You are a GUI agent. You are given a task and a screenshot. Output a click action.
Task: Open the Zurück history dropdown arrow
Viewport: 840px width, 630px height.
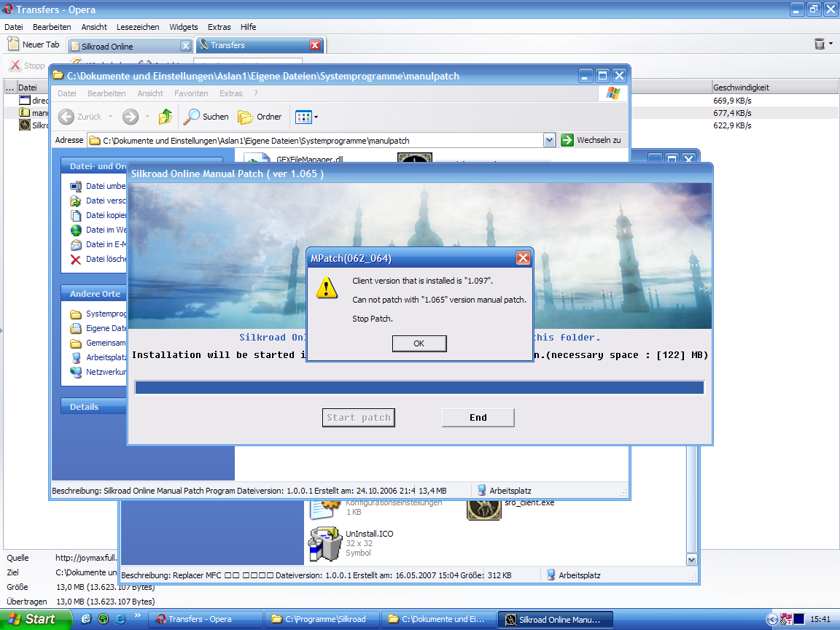point(110,116)
